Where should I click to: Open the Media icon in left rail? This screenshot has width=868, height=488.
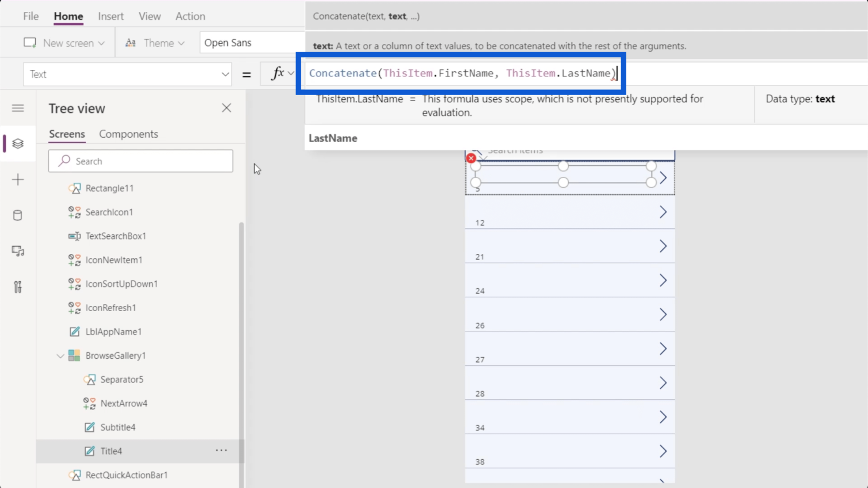tap(18, 251)
